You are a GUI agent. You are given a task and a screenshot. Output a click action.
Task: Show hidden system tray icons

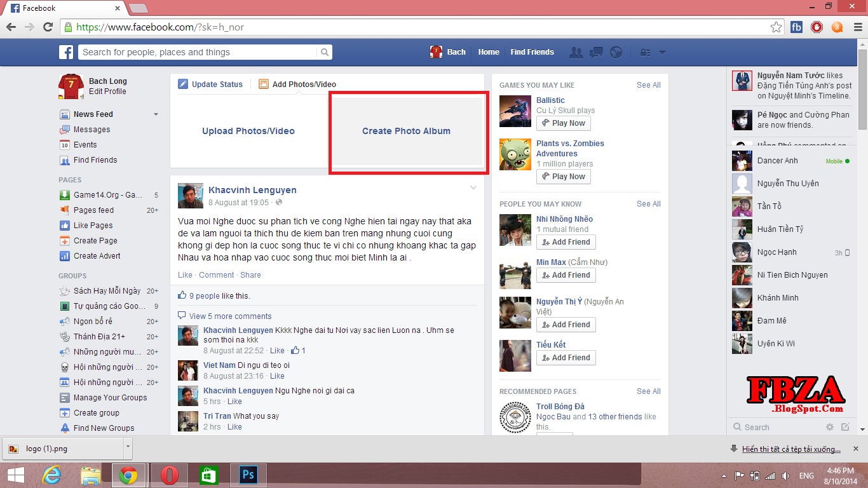(724, 475)
